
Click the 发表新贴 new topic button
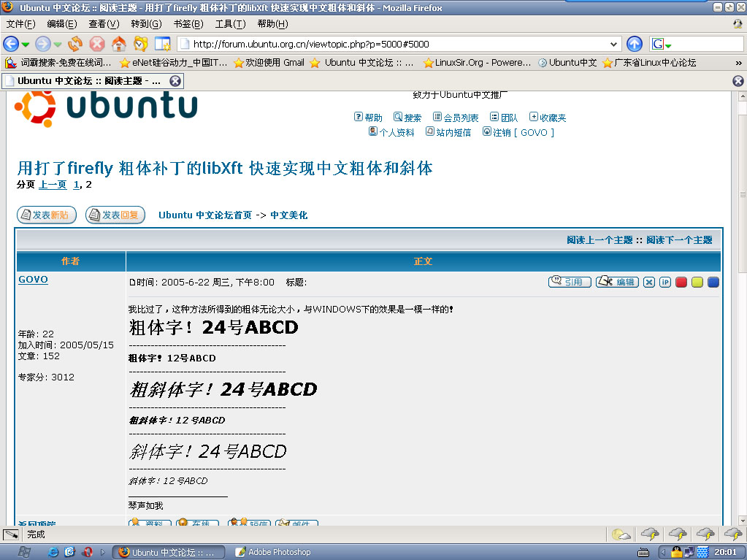(47, 215)
